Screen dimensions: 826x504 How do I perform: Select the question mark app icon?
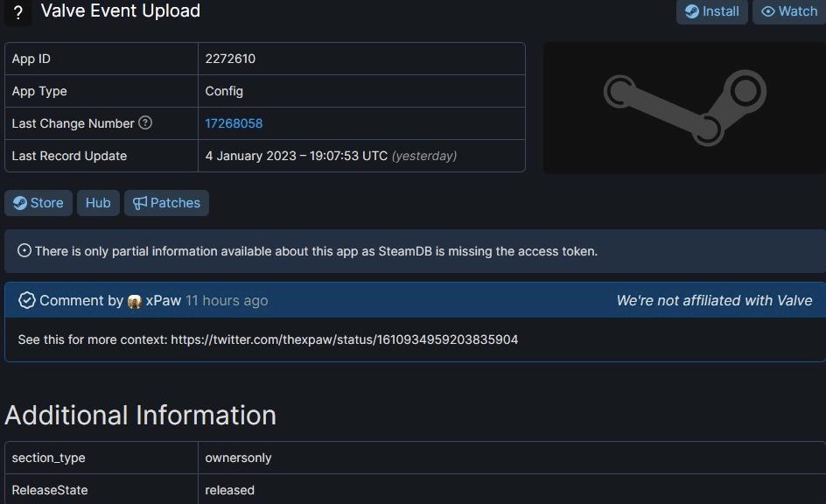point(17,12)
